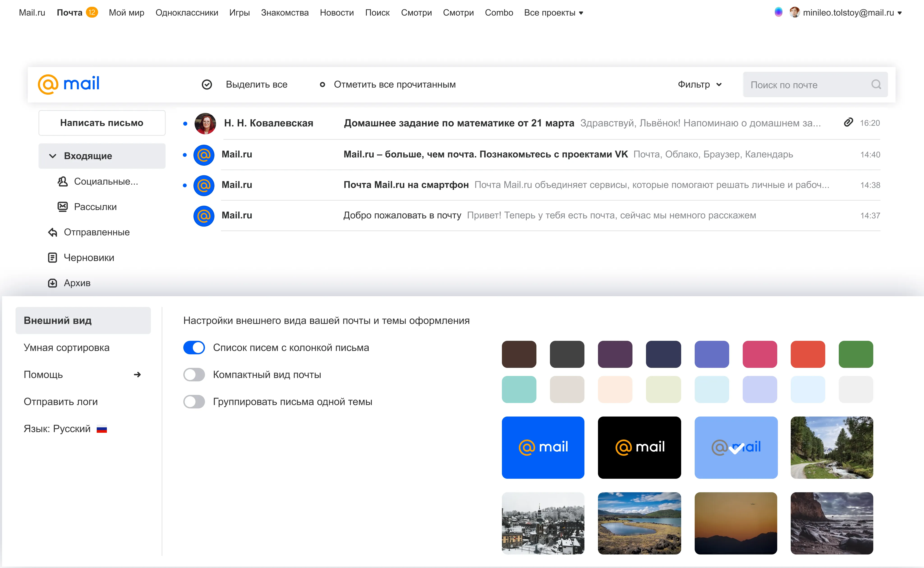Choose the green color theme swatch
Screen dimensions: 924x568
click(856, 354)
